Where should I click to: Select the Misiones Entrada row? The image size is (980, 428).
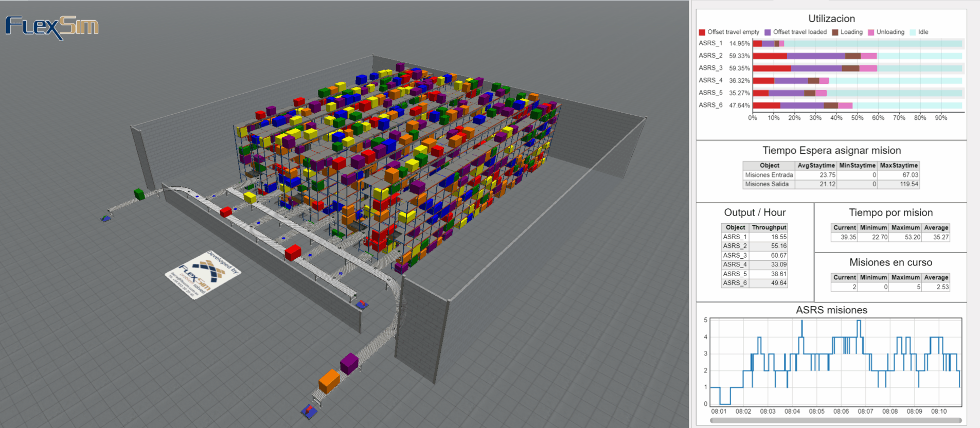[x=769, y=175]
